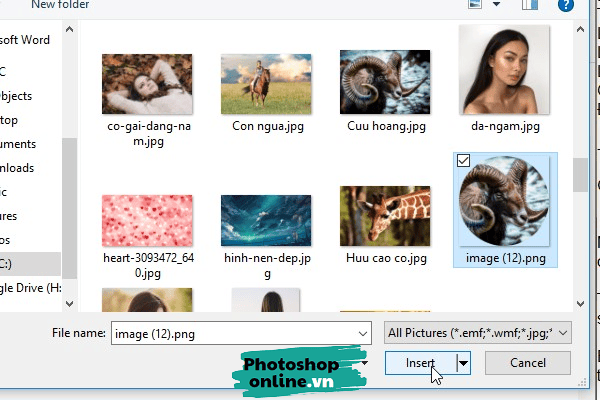Expand the Insert button arrow options

tap(463, 363)
